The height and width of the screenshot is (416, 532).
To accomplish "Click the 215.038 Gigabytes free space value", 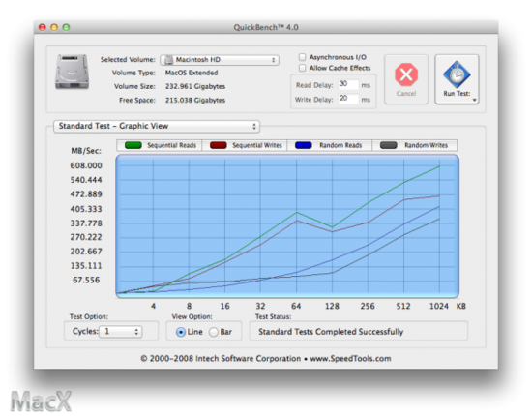I will click(195, 100).
